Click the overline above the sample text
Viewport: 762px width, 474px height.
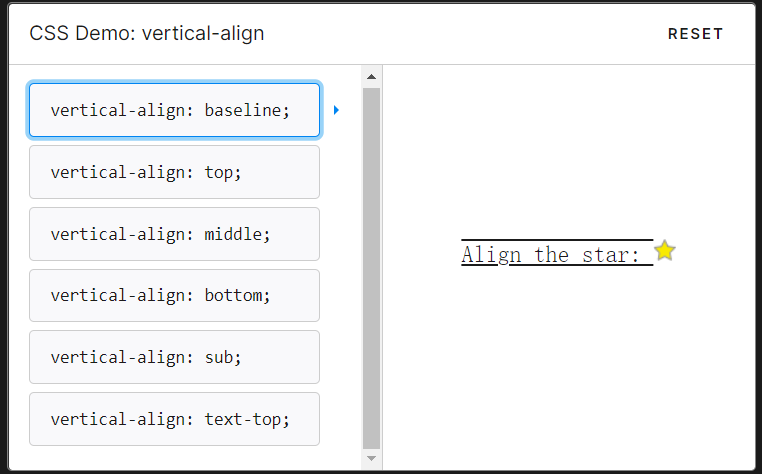click(557, 241)
